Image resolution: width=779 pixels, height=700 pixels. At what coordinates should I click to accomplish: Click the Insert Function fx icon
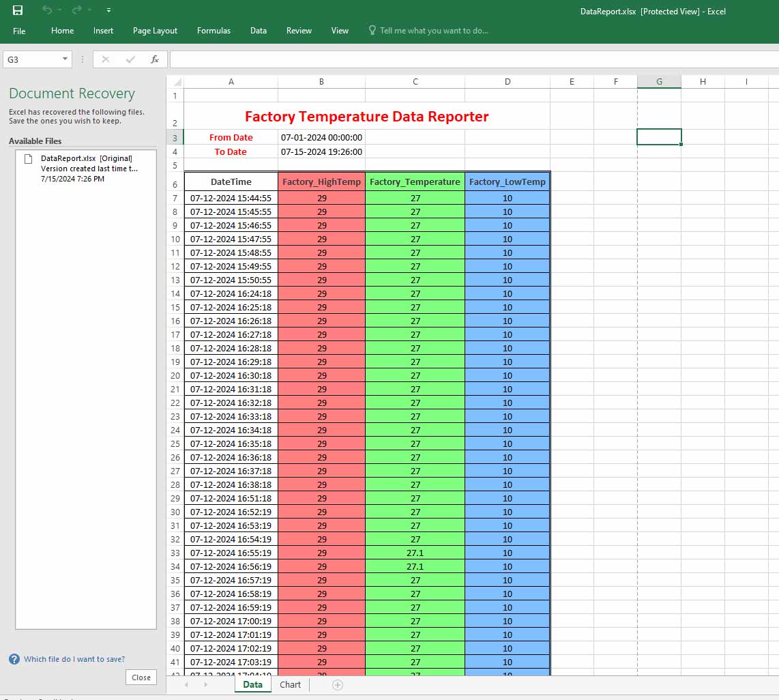coord(155,59)
